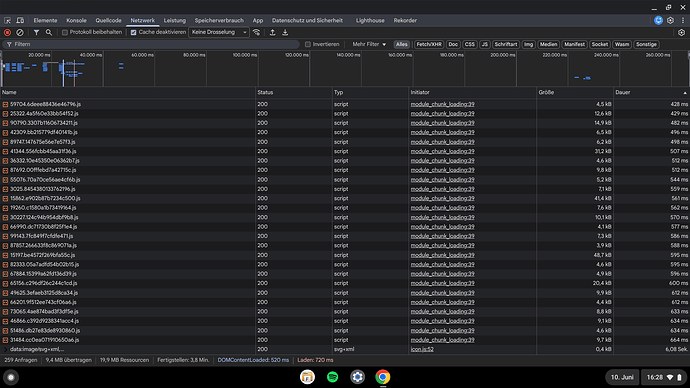Sort by the Typ column header
690x388 pixels.
(x=370, y=93)
